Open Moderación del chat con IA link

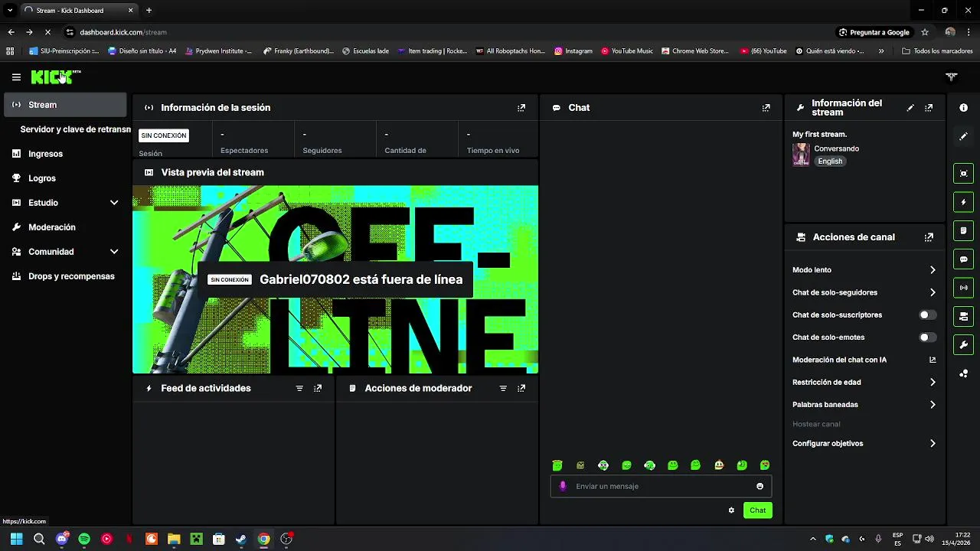(x=864, y=360)
